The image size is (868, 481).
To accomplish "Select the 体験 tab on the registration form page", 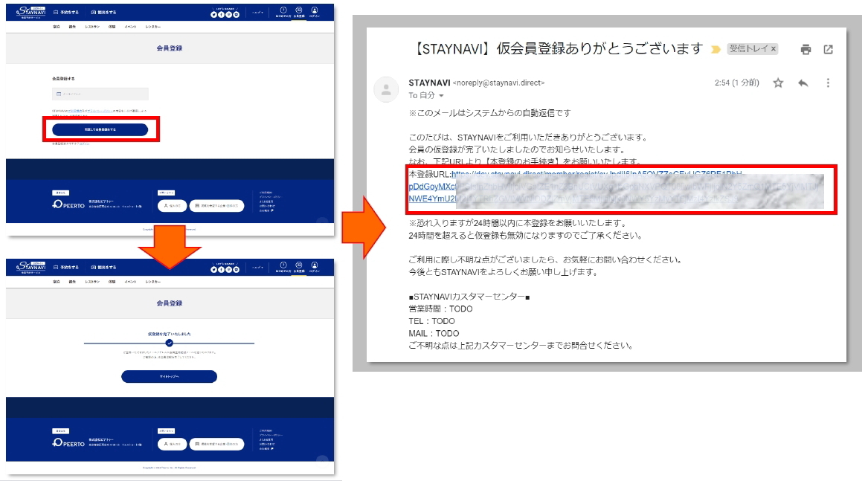I will point(112,27).
